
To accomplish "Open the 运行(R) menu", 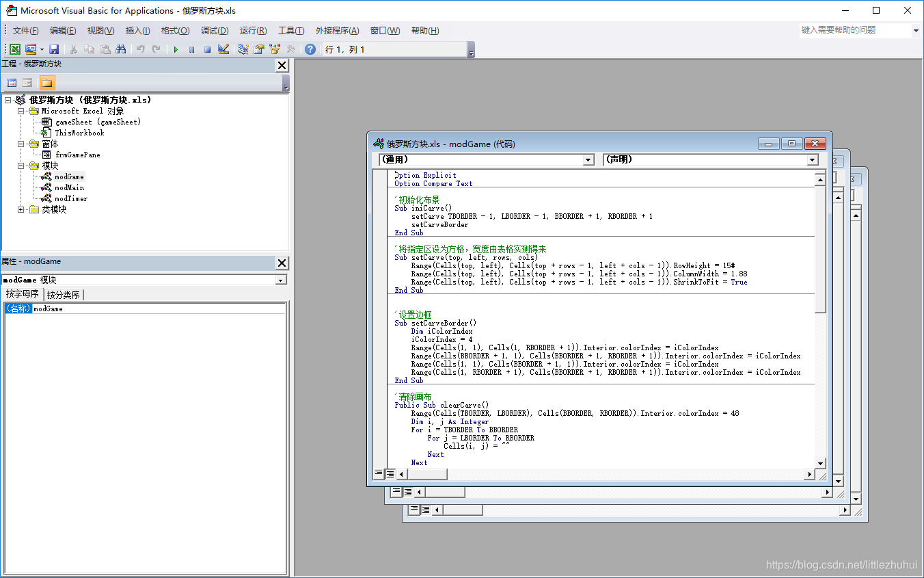I will click(x=253, y=31).
